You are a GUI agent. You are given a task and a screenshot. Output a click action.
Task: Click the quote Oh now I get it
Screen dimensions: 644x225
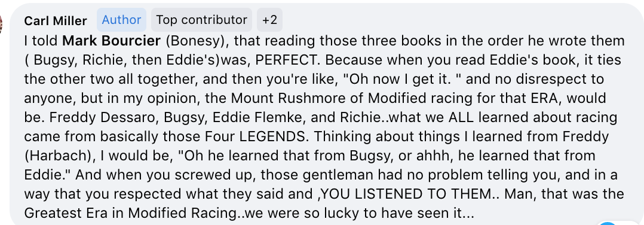click(404, 80)
